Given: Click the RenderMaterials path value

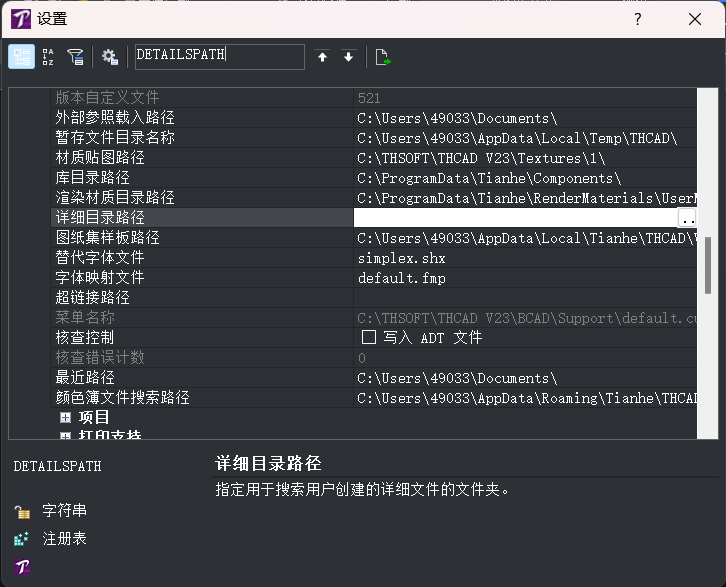Looking at the screenshot, I should tap(526, 198).
